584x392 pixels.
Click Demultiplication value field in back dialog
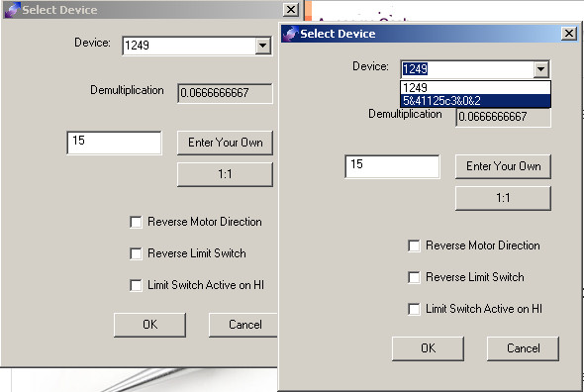click(x=225, y=93)
